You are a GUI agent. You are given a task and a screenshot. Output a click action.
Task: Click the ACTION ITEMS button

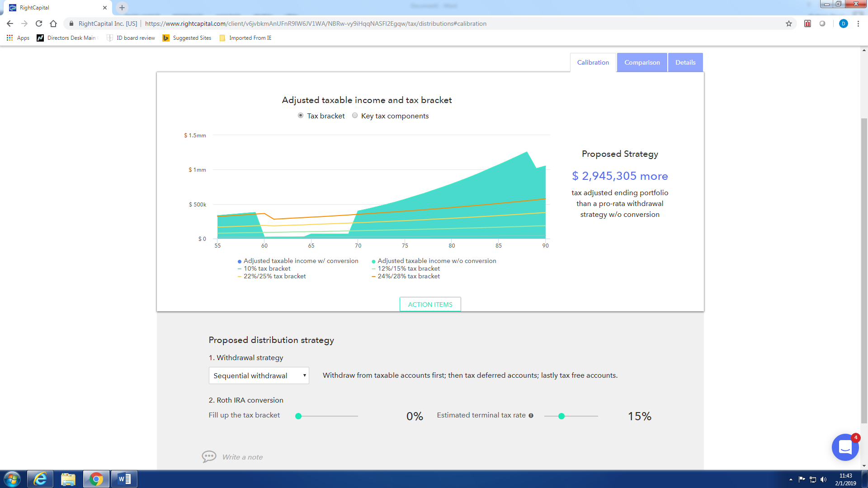[430, 305]
